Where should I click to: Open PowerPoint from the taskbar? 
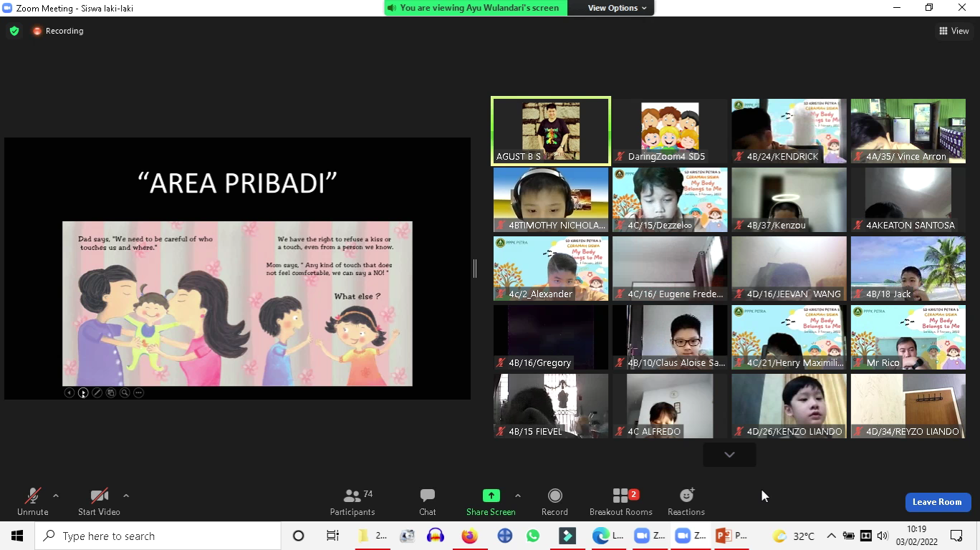(x=731, y=536)
